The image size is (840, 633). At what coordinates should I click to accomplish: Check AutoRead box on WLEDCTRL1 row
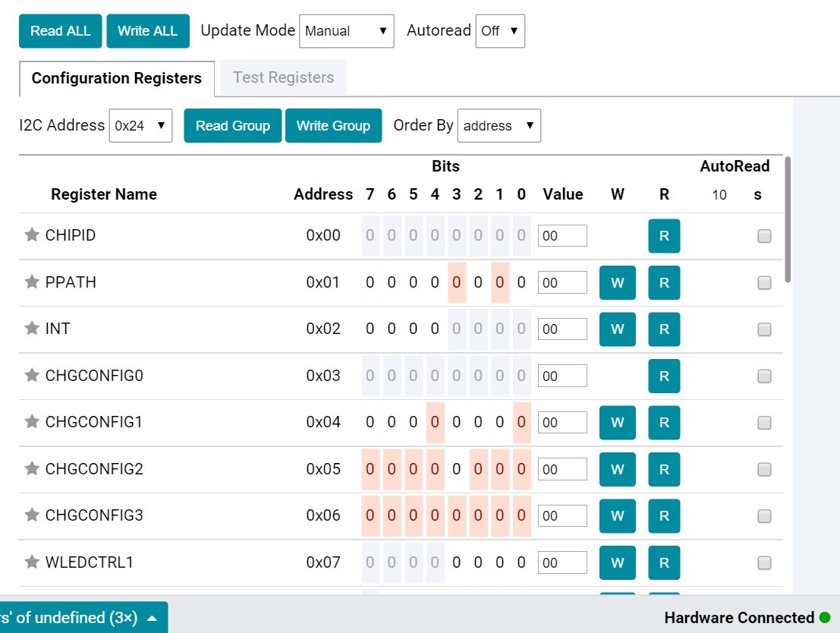[x=764, y=563]
